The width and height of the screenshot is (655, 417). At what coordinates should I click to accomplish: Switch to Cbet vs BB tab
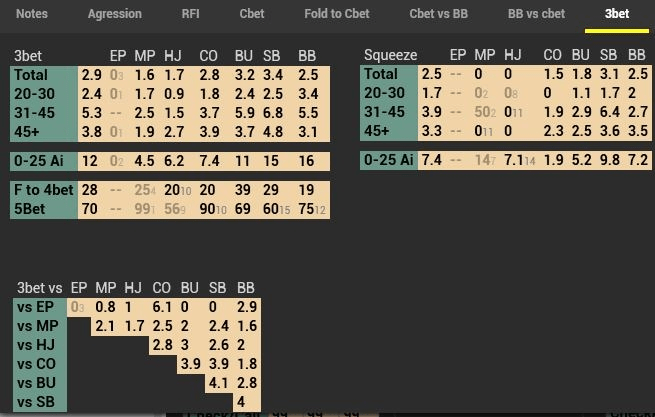(438, 14)
